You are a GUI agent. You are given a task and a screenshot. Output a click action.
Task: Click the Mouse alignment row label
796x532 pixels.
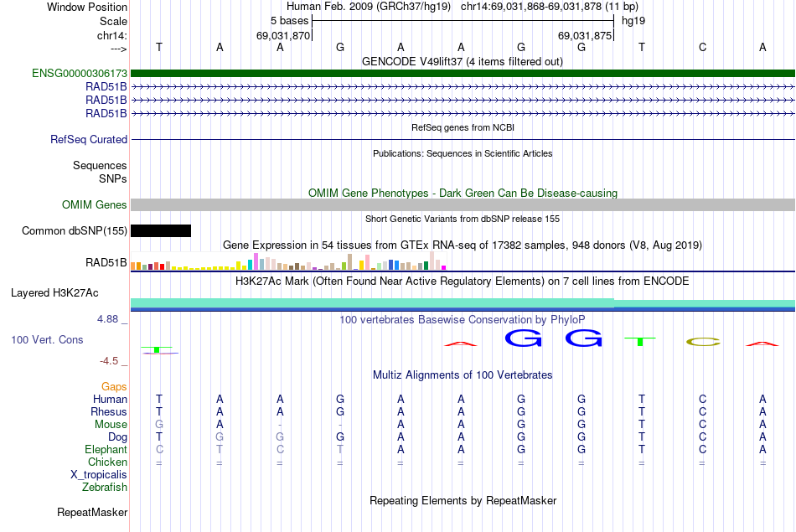tap(111, 425)
